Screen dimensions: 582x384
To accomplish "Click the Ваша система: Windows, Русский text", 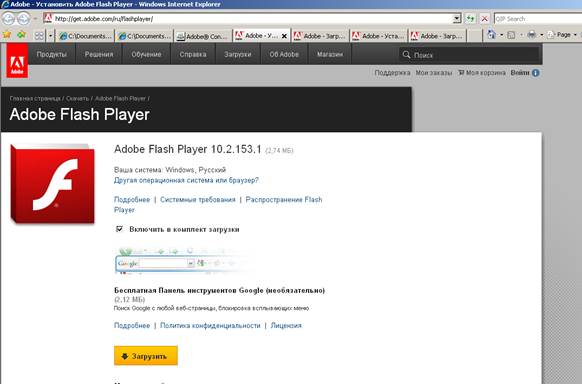I will pyautogui.click(x=170, y=170).
